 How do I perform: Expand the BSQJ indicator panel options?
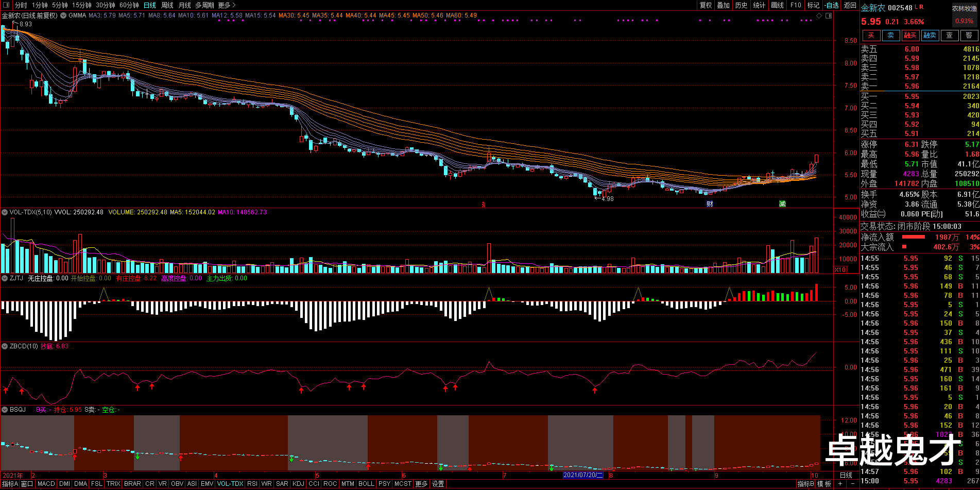click(x=5, y=410)
